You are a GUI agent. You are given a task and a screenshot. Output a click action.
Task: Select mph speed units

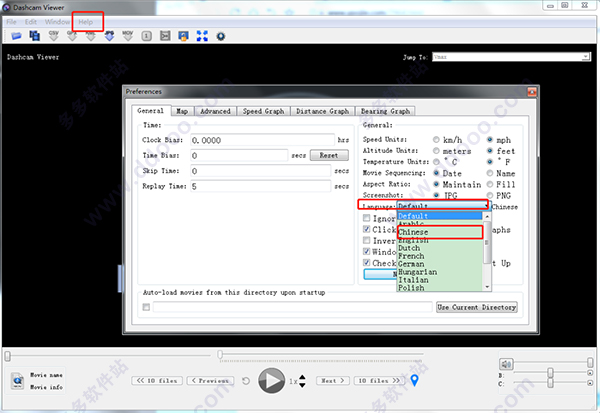point(490,140)
